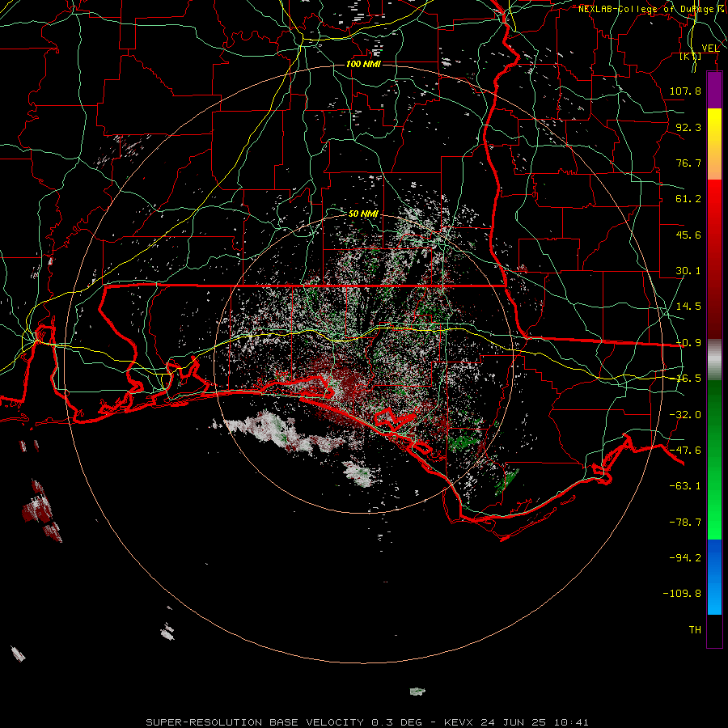
Task: Click the NEXLAB-College of DuPage title text
Action: [x=653, y=9]
